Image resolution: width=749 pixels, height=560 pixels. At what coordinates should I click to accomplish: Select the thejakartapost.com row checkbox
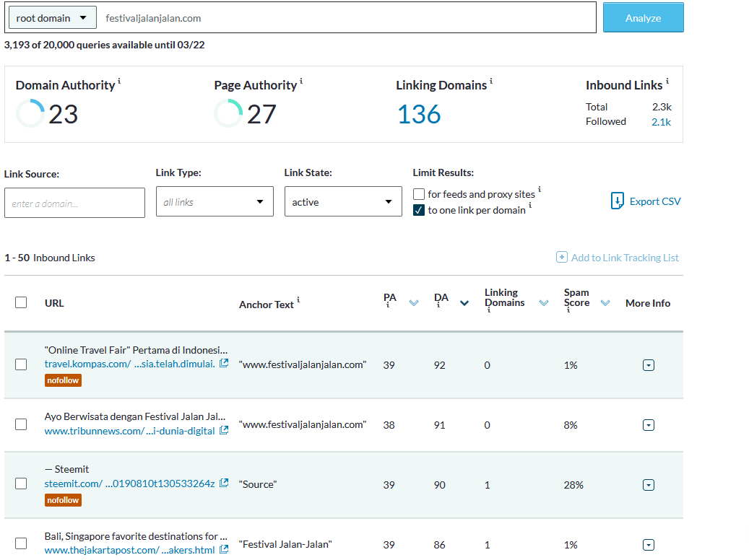21,543
